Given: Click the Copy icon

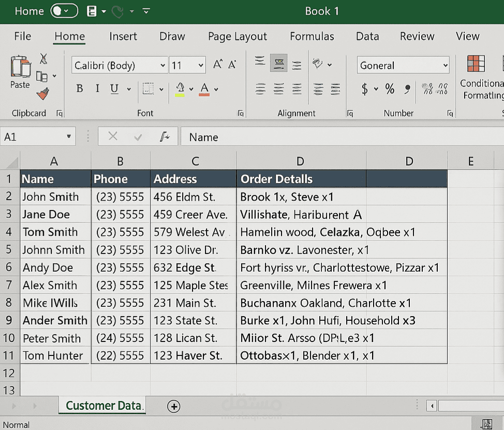Looking at the screenshot, I should pos(42,77).
